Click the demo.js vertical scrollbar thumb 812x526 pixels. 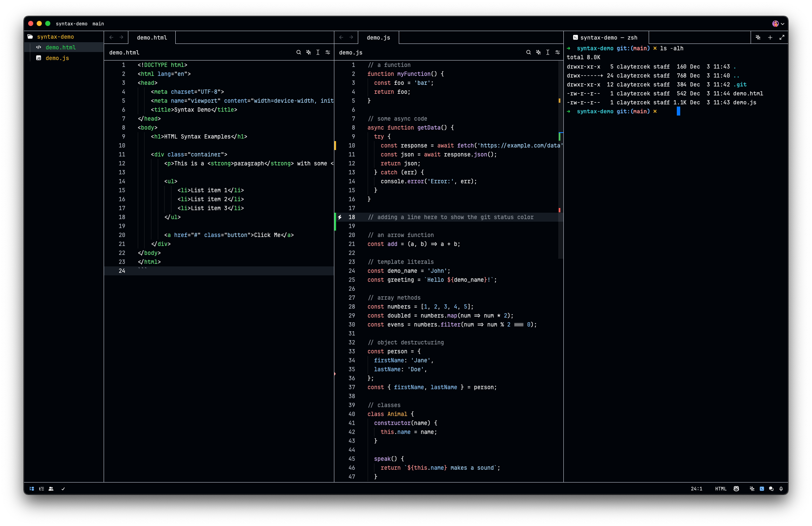560,160
